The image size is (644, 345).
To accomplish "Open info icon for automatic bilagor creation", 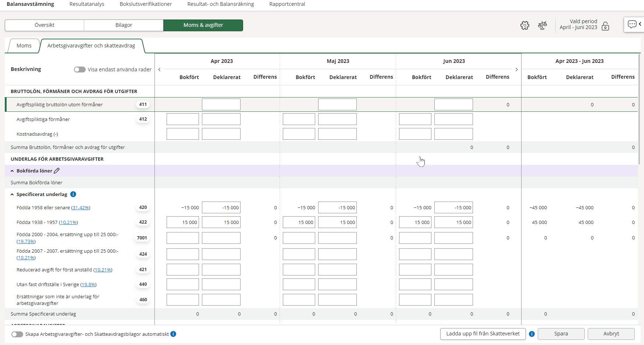I will click(x=173, y=334).
